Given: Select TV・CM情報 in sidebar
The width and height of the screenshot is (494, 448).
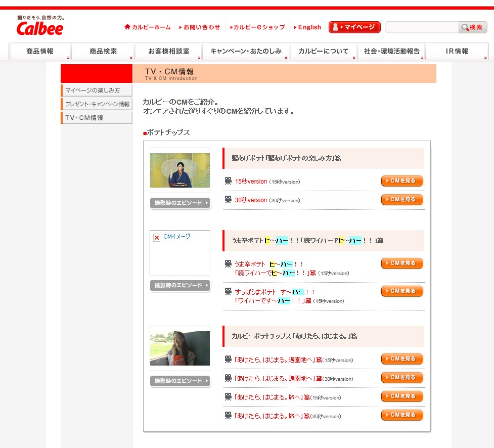Looking at the screenshot, I should pyautogui.click(x=97, y=117).
